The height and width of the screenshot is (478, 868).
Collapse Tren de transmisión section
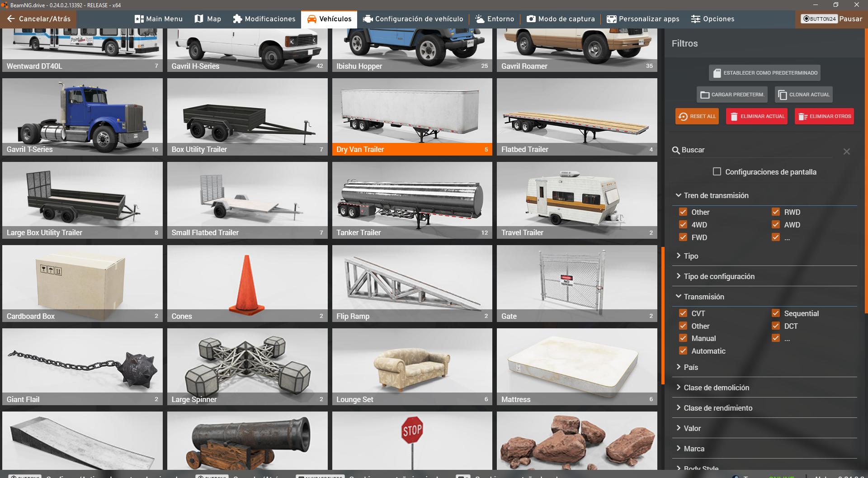tap(764, 195)
